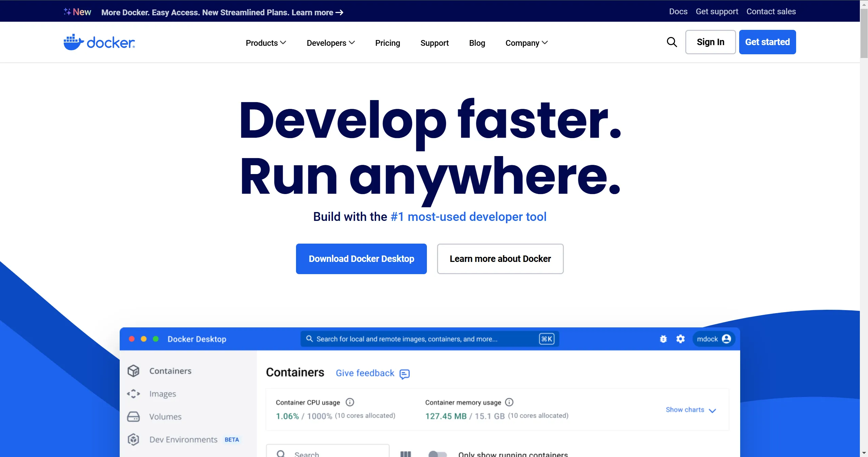Open the settings gear in Docker Desktop
The image size is (868, 457).
pyautogui.click(x=680, y=339)
